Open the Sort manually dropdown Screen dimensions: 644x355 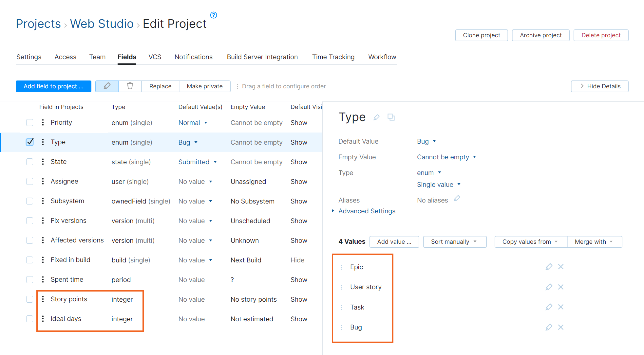tap(454, 242)
